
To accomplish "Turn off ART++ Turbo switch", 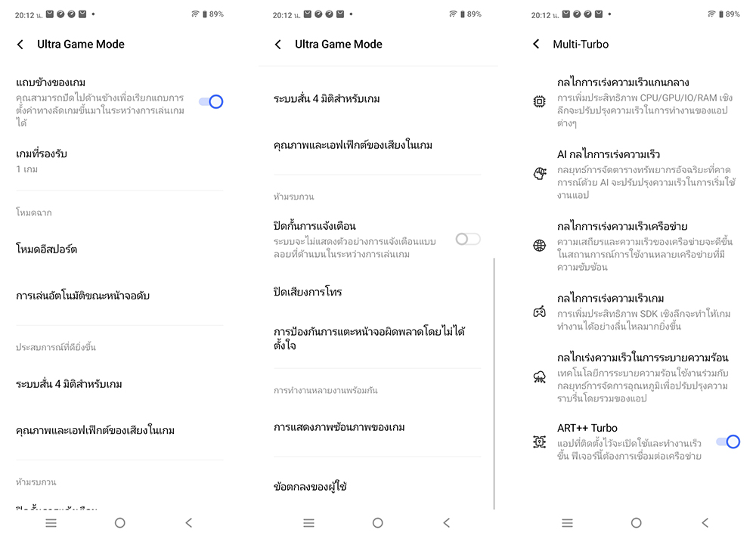I will 727,442.
